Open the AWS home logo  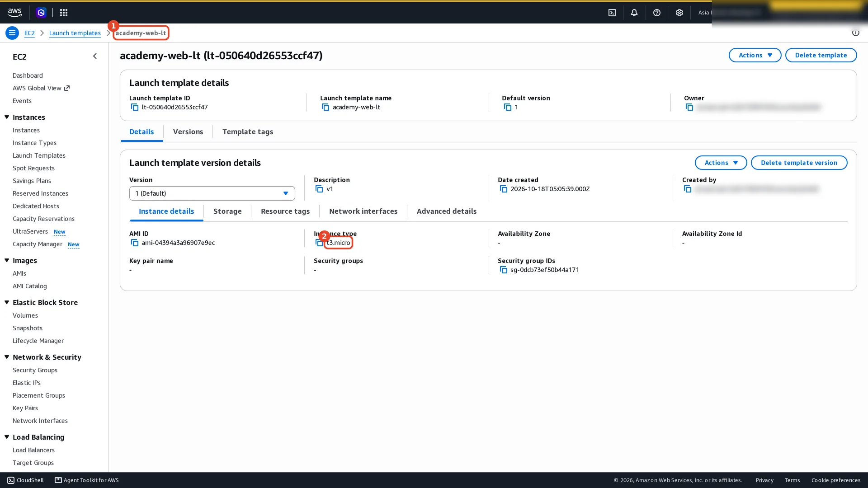[14, 13]
